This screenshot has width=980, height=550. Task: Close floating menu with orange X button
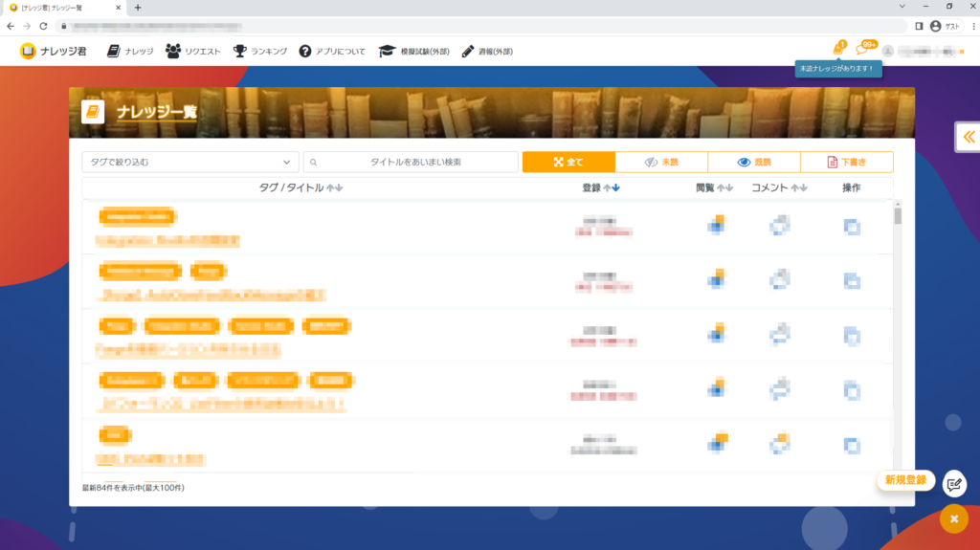pos(953,518)
